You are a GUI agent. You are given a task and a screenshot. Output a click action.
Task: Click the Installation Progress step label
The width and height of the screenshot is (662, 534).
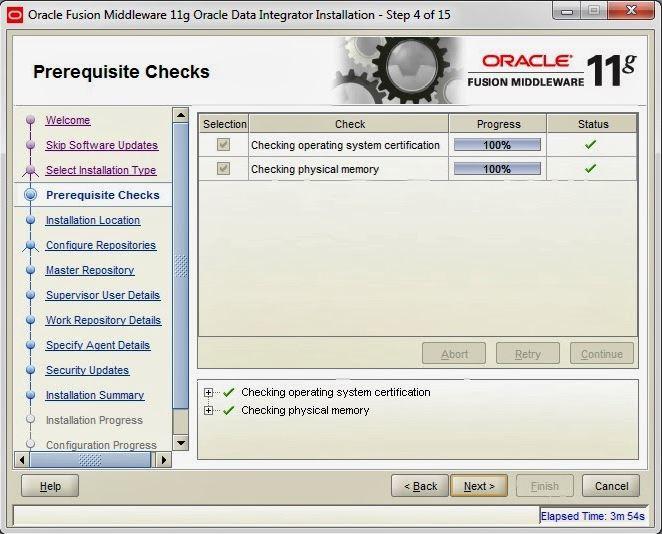click(x=94, y=420)
